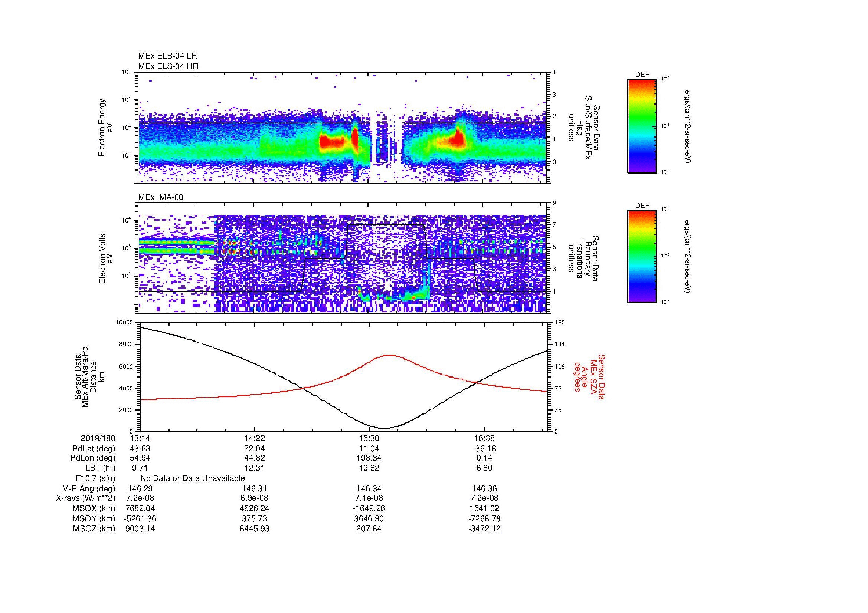Click the 10000 tick on altitude axis
This screenshot has width=868, height=613.
124,323
